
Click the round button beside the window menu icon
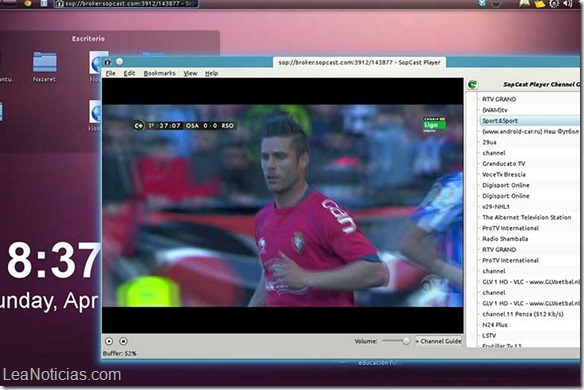click(x=119, y=61)
